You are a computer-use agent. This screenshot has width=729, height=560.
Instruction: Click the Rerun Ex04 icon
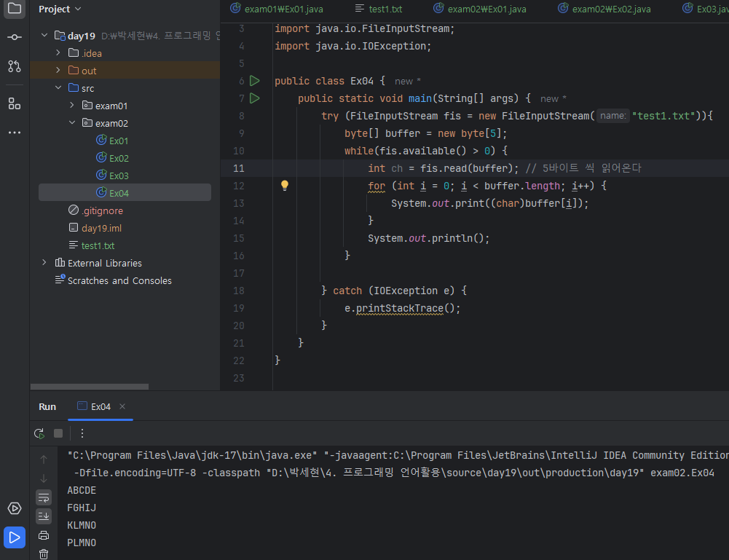click(39, 433)
